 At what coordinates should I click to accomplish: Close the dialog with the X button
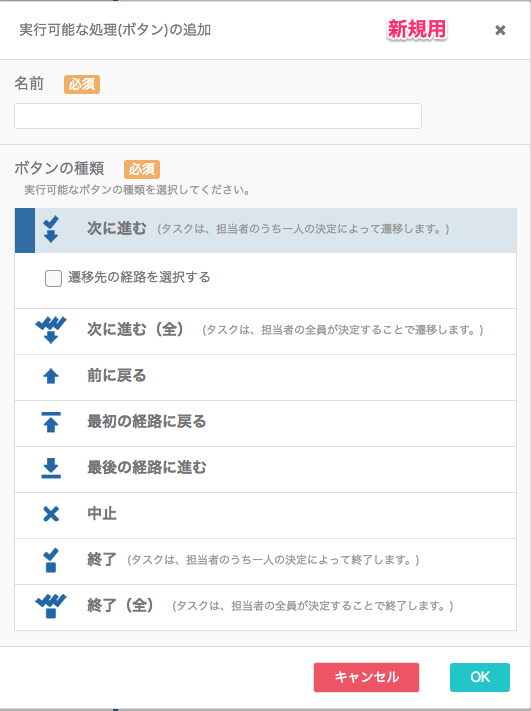pyautogui.click(x=500, y=30)
